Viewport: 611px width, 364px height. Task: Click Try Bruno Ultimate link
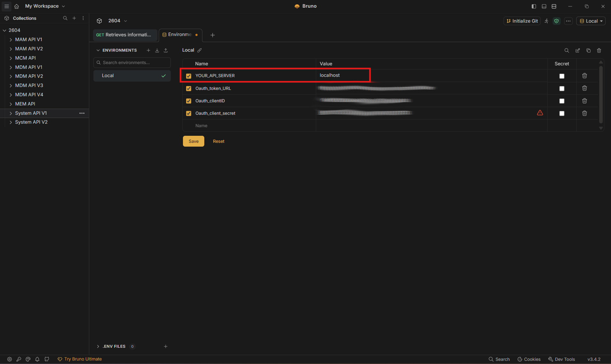click(80, 359)
